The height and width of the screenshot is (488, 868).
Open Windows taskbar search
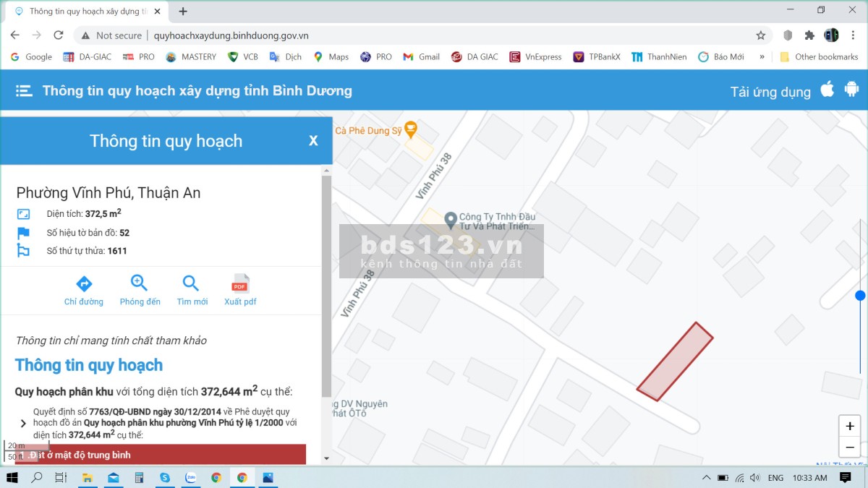[37, 477]
